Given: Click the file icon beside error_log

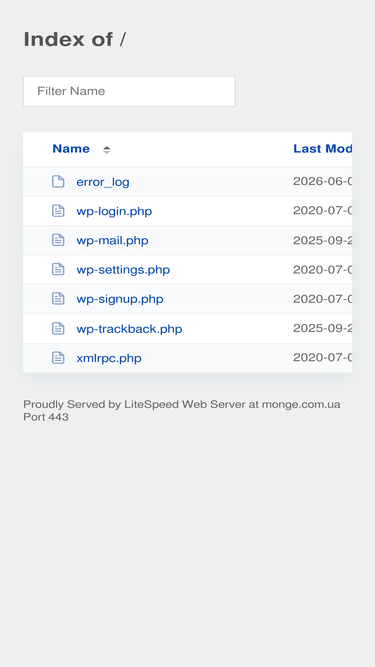Looking at the screenshot, I should point(58,182).
